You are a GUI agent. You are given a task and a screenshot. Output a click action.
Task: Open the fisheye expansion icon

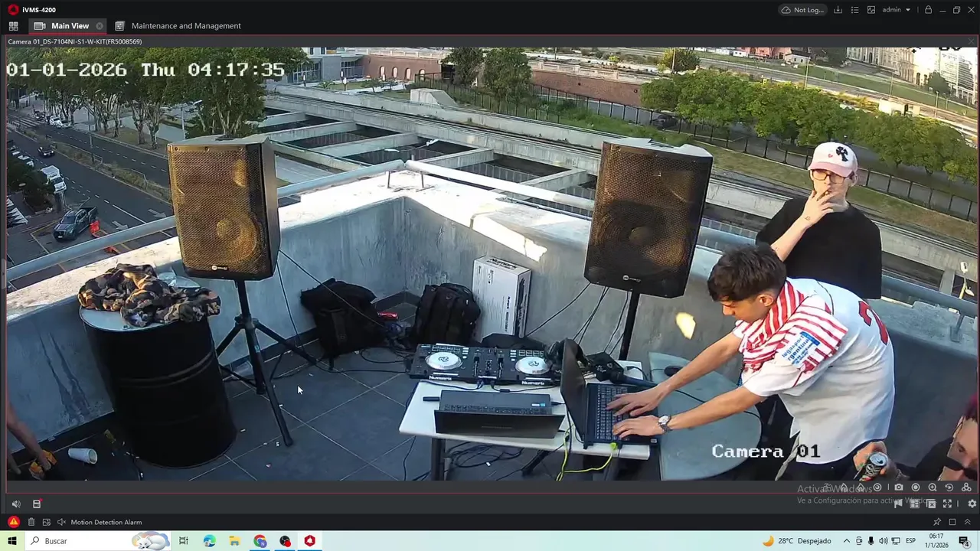tap(966, 487)
